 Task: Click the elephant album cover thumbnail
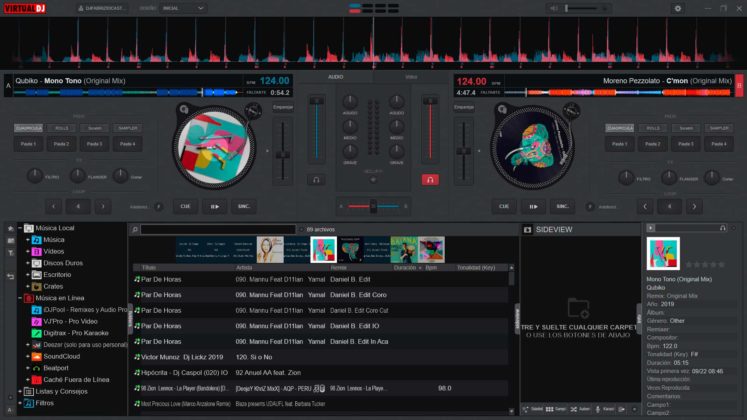[x=350, y=250]
